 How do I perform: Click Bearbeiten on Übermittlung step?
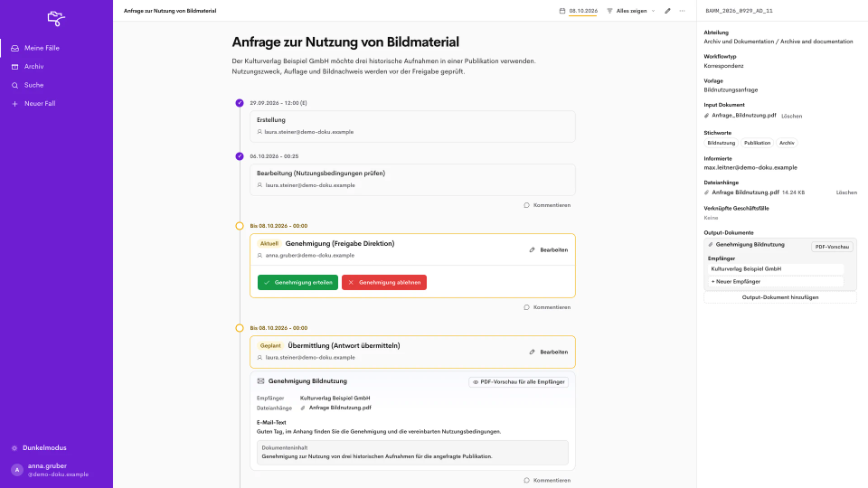(549, 352)
